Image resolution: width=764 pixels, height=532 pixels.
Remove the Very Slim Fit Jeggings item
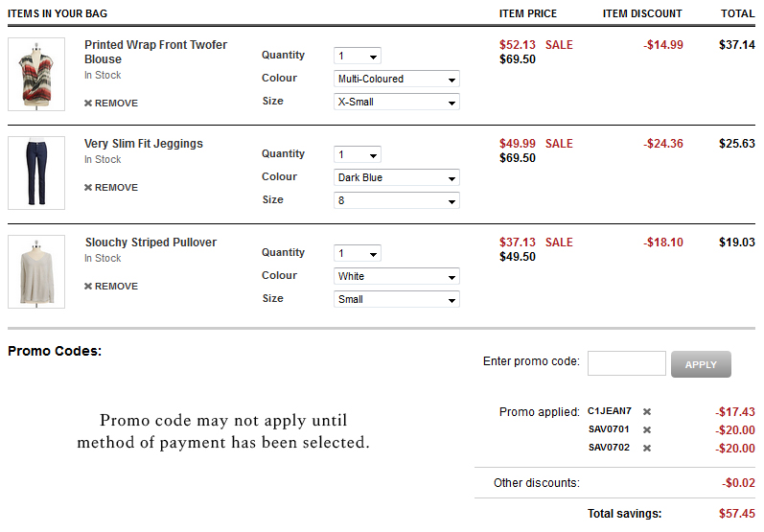coord(111,188)
